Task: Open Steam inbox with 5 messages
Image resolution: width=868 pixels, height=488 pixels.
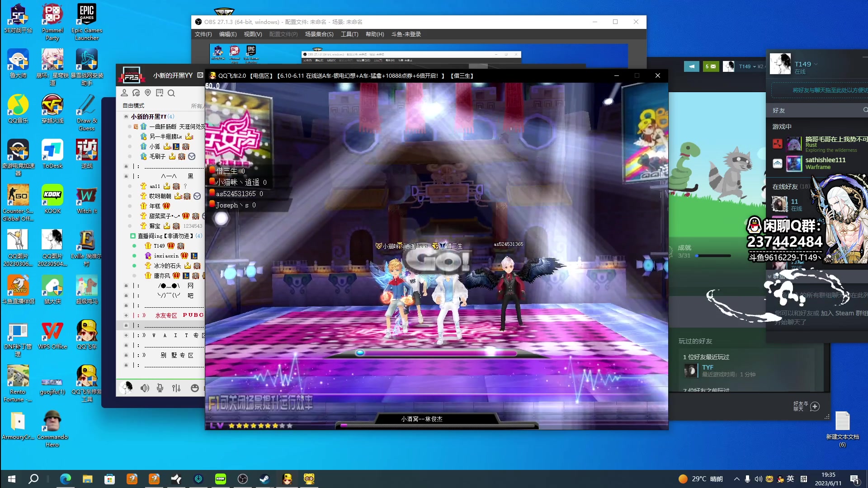Action: click(711, 66)
